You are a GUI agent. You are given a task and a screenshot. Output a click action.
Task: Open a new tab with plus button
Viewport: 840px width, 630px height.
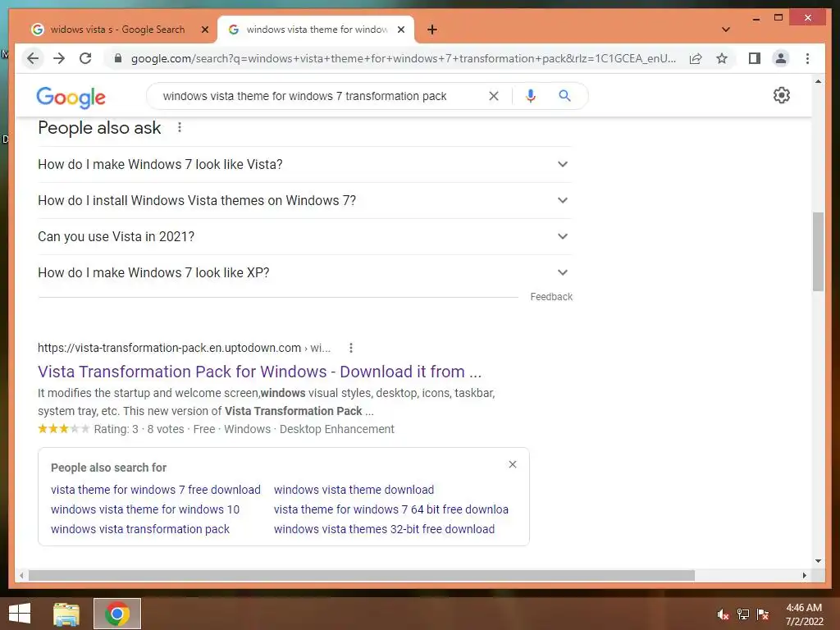[x=432, y=30]
